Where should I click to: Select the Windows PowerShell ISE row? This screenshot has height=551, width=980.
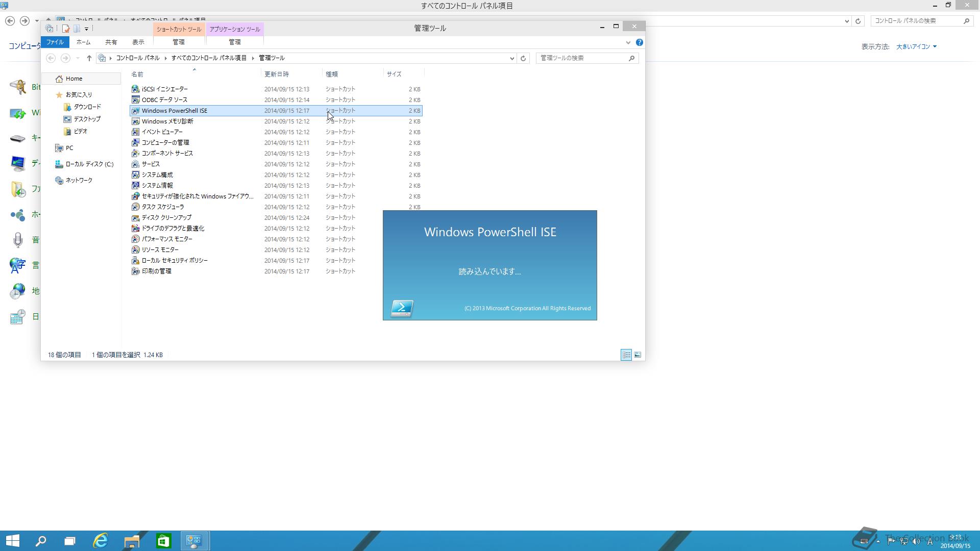[276, 111]
